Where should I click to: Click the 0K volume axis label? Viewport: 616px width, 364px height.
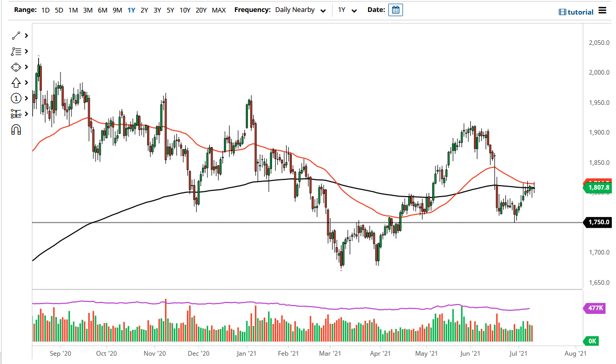(591, 341)
